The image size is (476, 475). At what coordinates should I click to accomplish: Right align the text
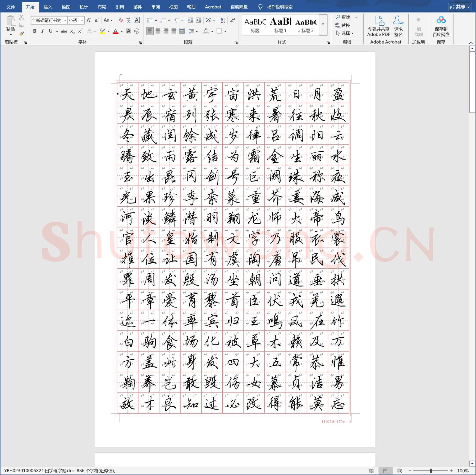[166, 31]
